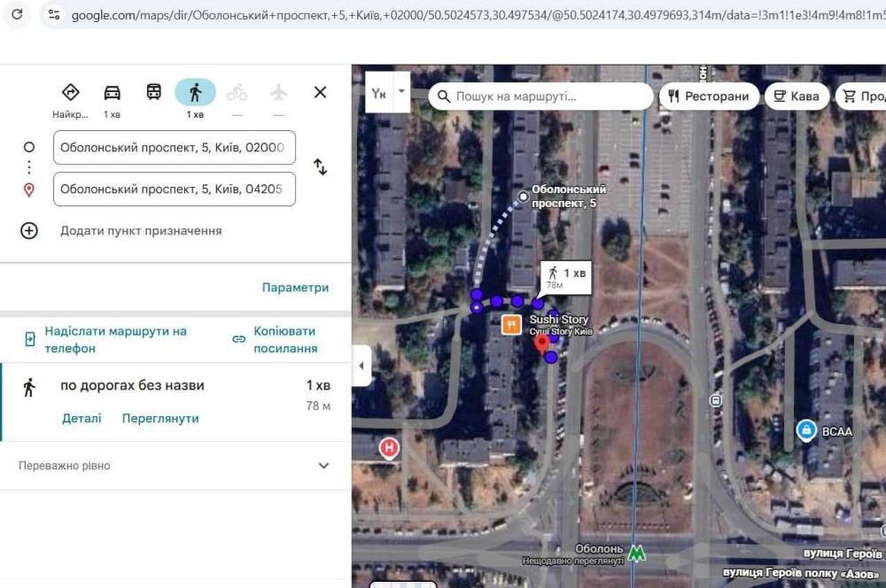Select the walking travel mode
886x588 pixels.
[x=195, y=92]
